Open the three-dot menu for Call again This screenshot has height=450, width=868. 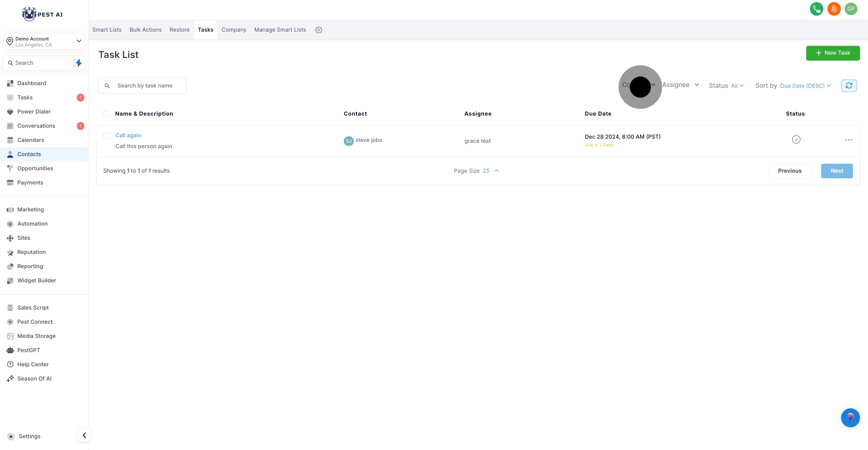[x=848, y=140]
